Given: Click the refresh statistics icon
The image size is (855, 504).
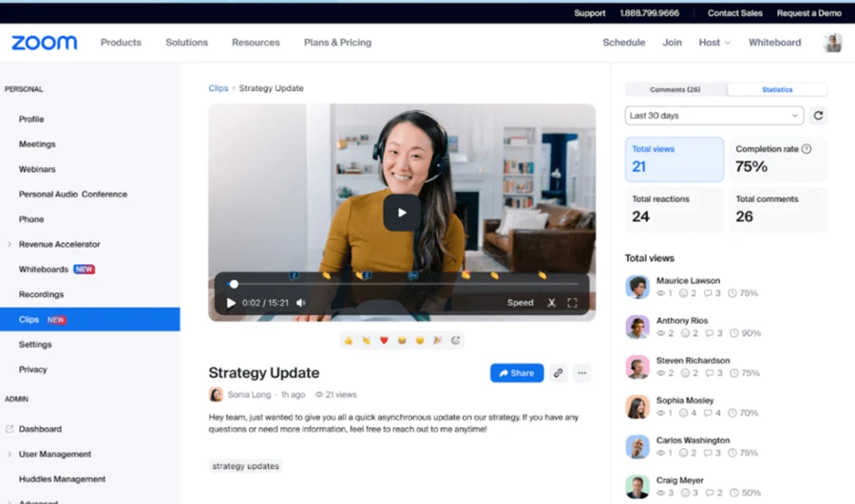Looking at the screenshot, I should pyautogui.click(x=818, y=116).
